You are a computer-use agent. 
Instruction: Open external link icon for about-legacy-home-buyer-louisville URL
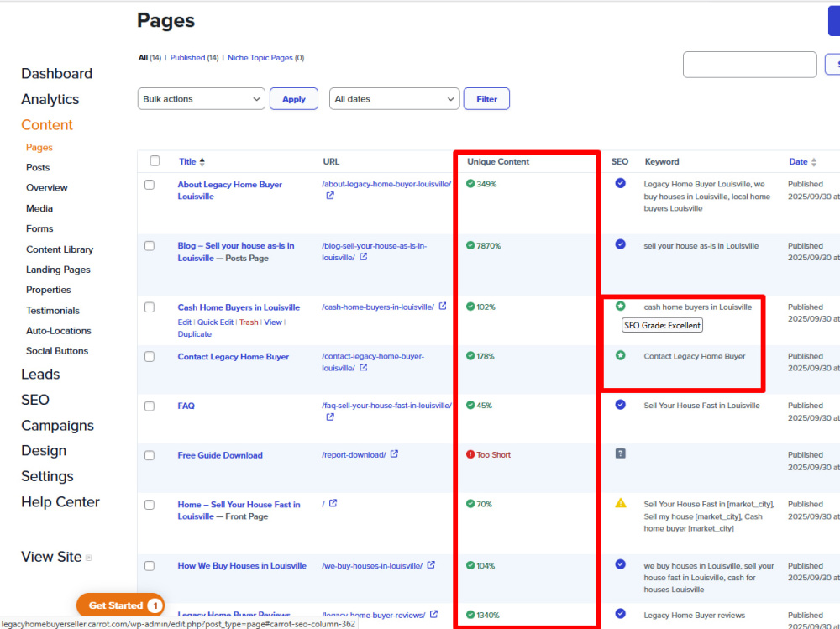330,196
